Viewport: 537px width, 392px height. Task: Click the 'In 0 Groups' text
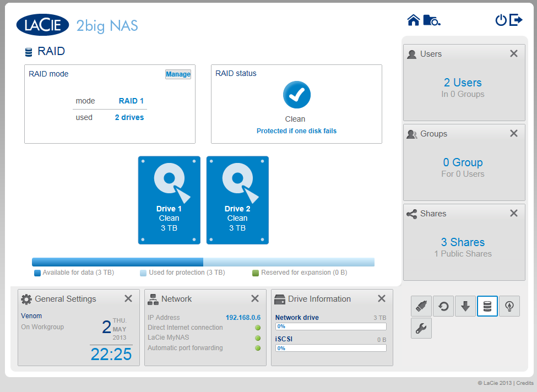(463, 94)
